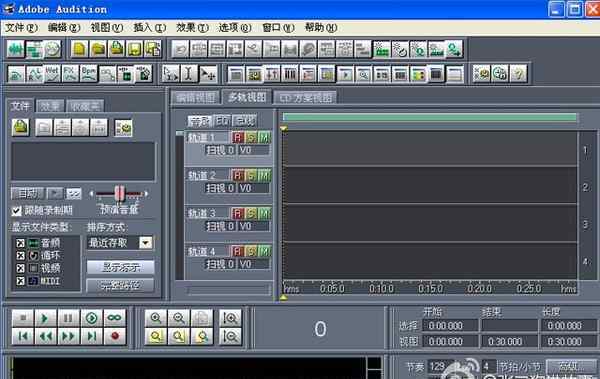Click the horizontal zoom-in magnifier icon

155,318
